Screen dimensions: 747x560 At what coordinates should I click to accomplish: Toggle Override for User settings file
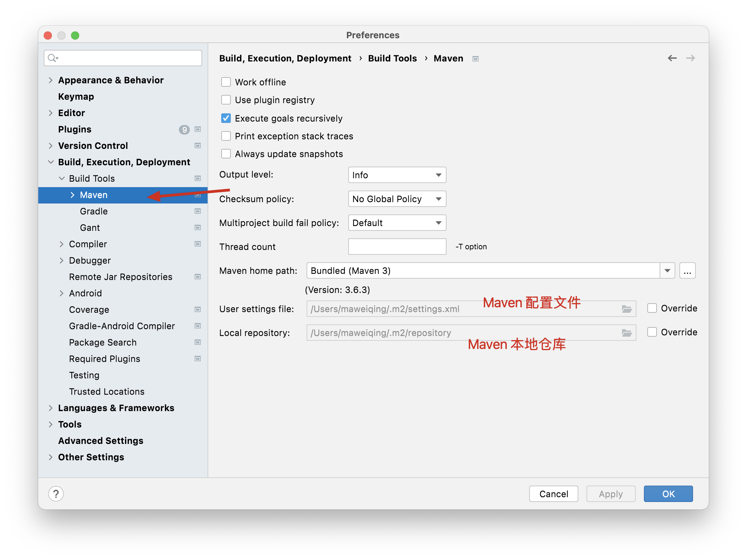(652, 308)
